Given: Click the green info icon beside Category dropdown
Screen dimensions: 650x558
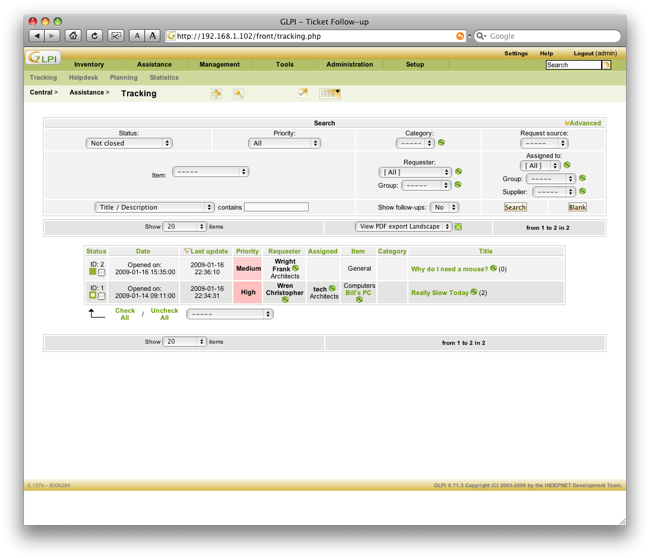Looking at the screenshot, I should pos(441,143).
